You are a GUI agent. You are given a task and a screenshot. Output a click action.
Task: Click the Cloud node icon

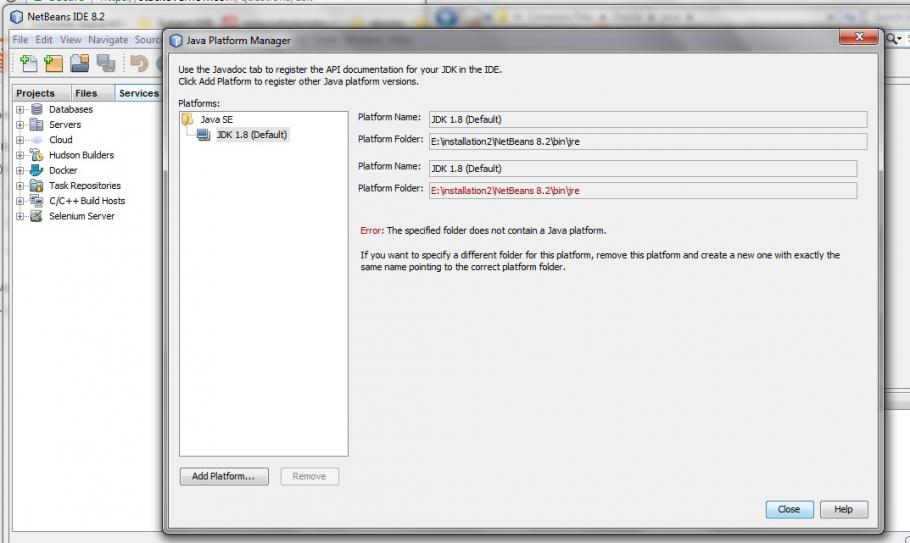click(37, 140)
